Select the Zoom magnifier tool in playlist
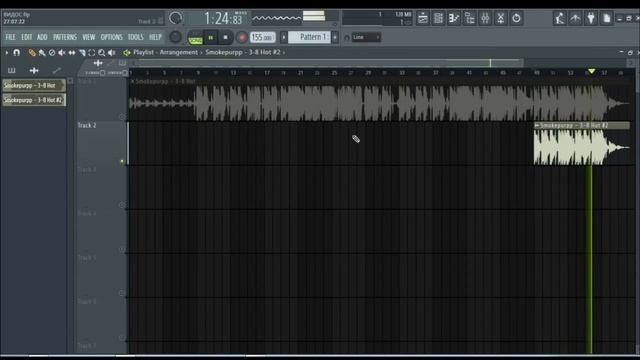The width and height of the screenshot is (640, 360). [102, 53]
